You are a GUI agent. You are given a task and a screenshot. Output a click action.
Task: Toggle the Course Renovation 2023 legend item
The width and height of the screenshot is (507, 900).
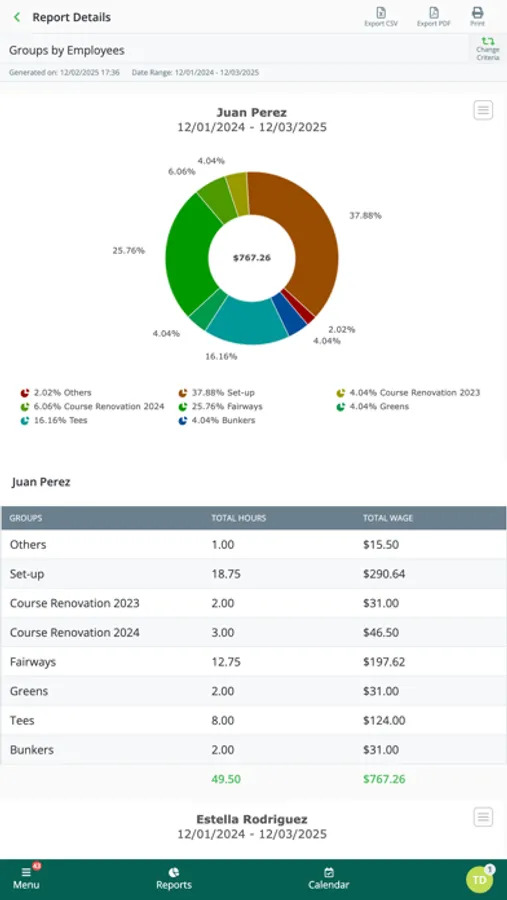[408, 393]
